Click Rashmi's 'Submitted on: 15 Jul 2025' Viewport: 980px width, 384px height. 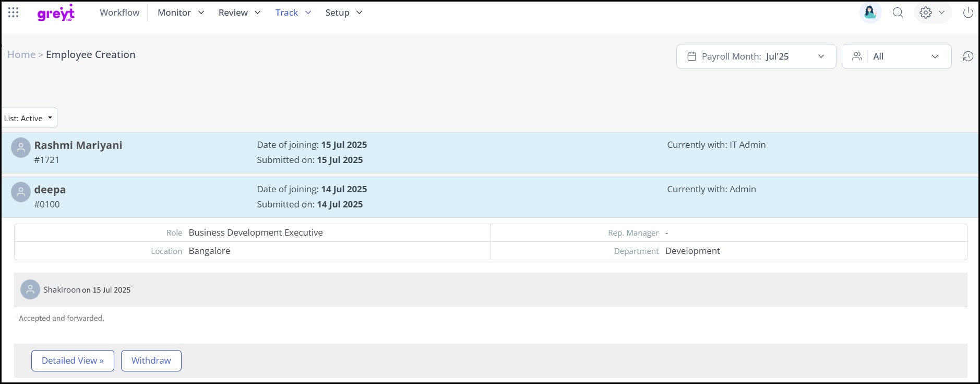tap(309, 160)
